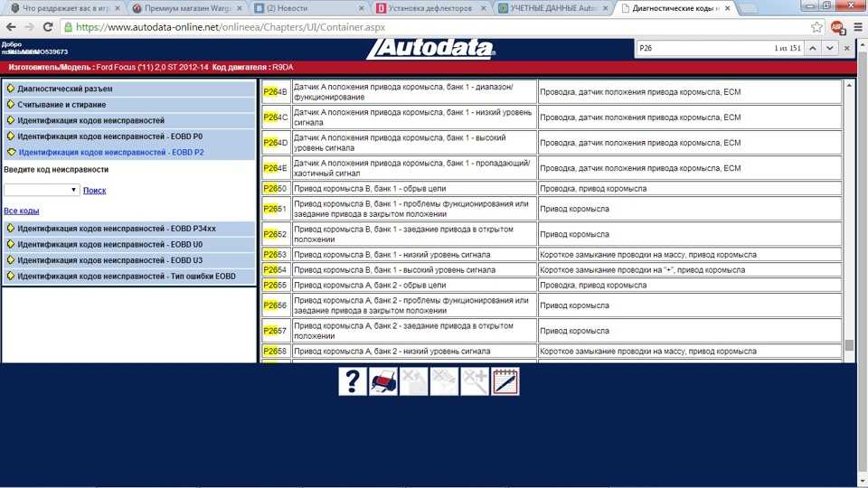Select code cell P2658
Screen dimensions: 868x488
tap(276, 352)
